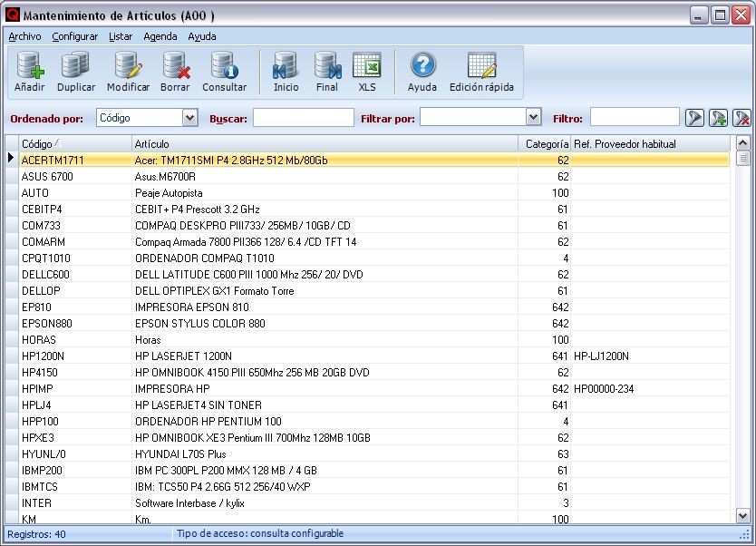756x546 pixels.
Task: Select the COM733 row
Action: tap(374, 226)
